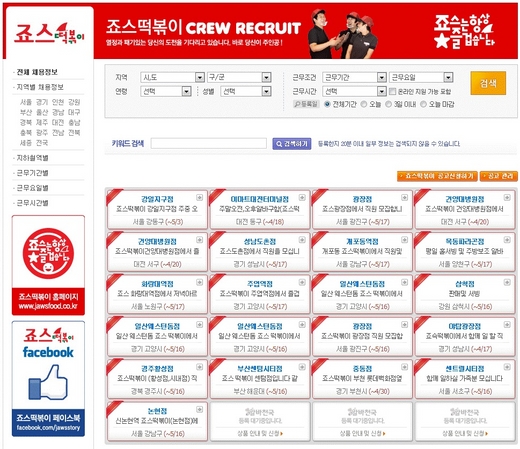520x449 pixels.
Task: Open 지역별 채용정보 in the sidebar
Action: [x=40, y=87]
